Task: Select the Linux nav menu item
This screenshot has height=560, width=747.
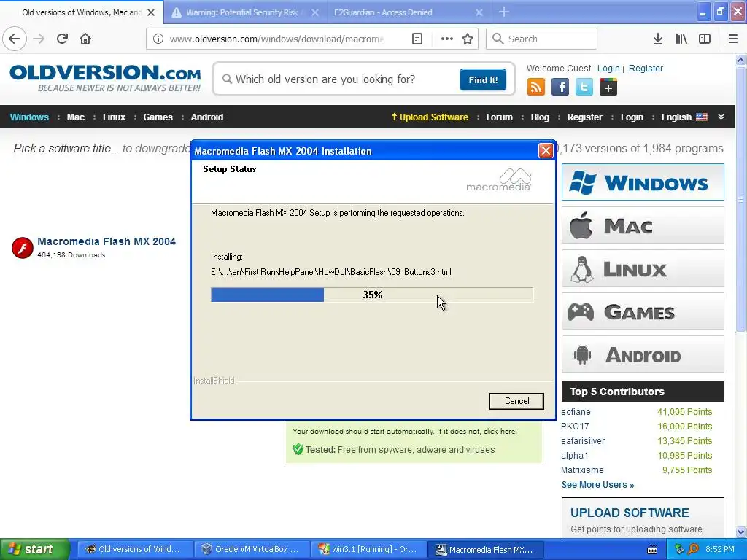Action: tap(114, 117)
